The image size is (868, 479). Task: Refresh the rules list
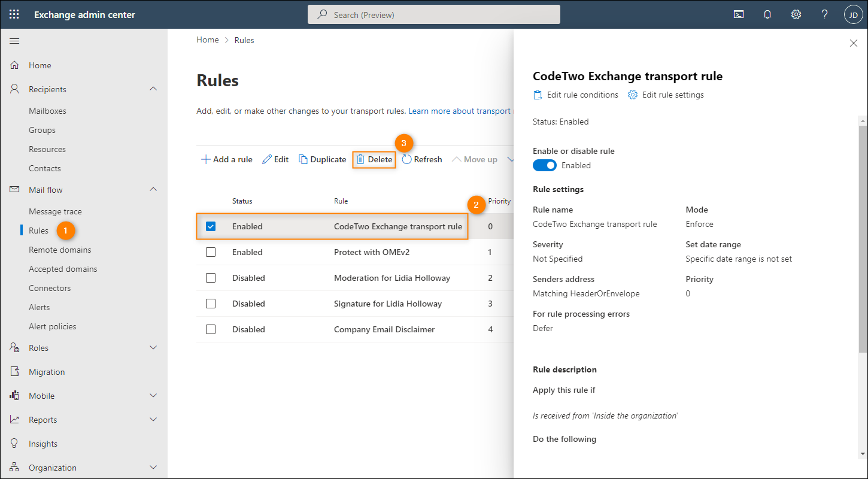click(422, 159)
